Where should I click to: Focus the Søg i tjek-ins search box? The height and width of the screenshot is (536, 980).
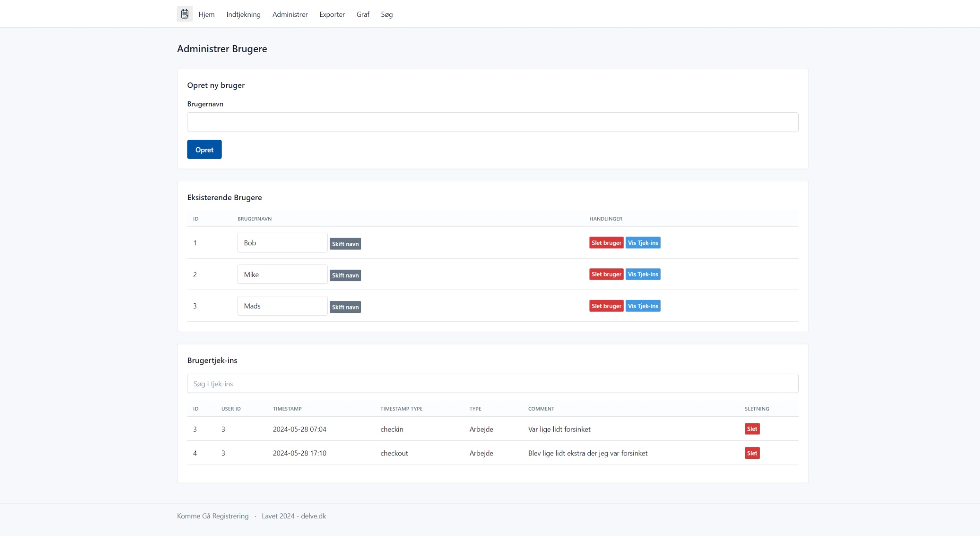pyautogui.click(x=492, y=384)
